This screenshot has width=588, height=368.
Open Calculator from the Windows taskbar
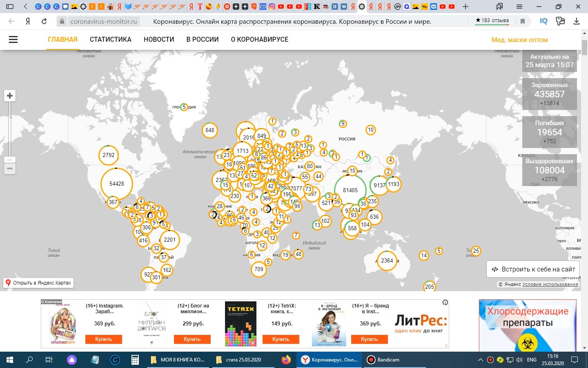click(x=135, y=360)
